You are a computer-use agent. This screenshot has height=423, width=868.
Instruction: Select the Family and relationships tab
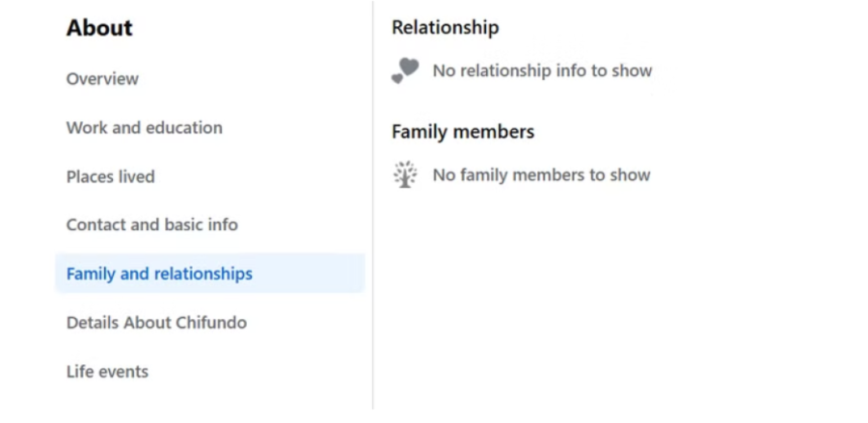tap(159, 274)
